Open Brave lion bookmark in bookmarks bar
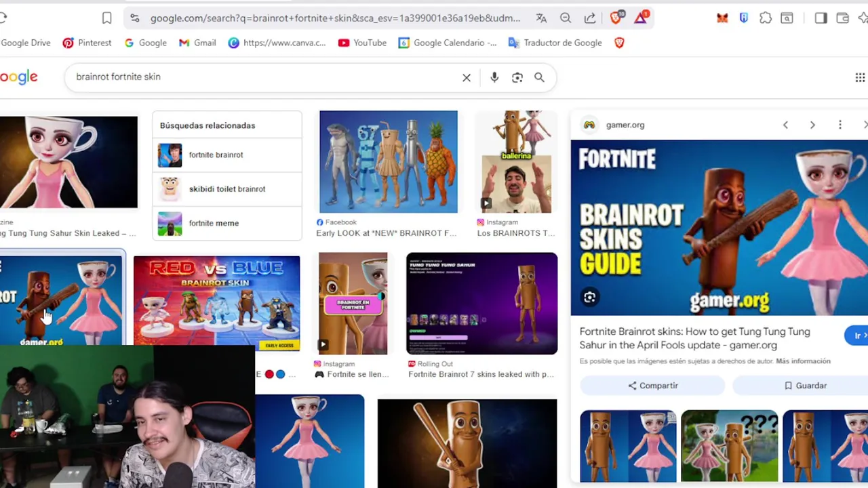This screenshot has width=868, height=488. click(x=619, y=43)
